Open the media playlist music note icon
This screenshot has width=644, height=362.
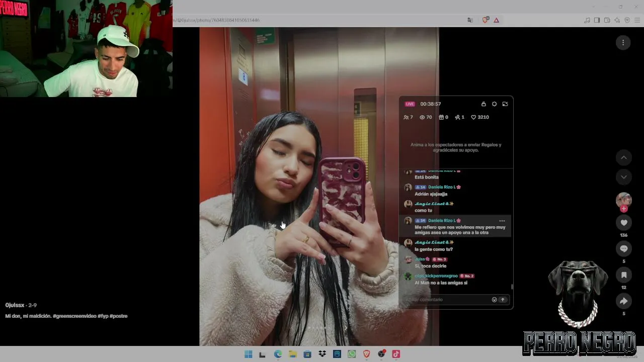587,20
